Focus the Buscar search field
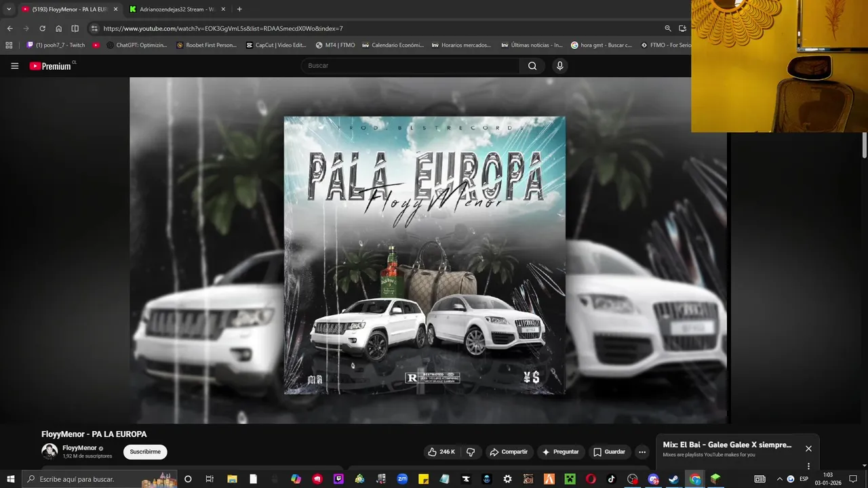The image size is (868, 488). [410, 66]
